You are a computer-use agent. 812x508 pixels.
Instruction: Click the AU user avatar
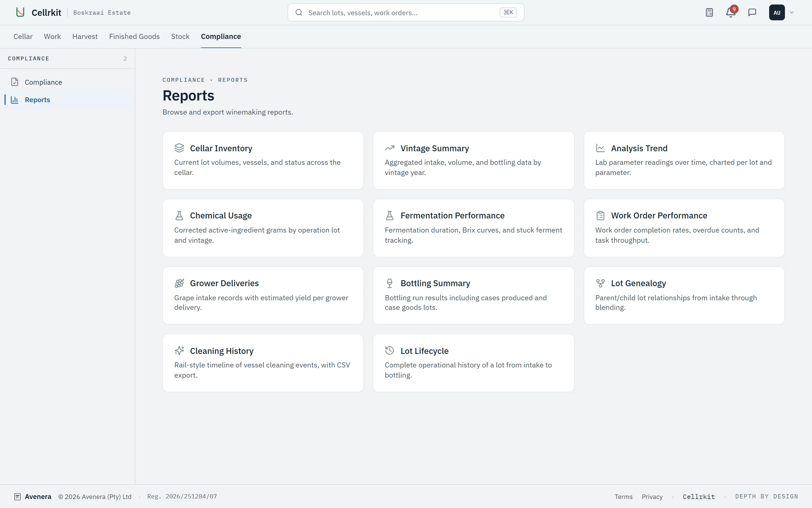777,12
